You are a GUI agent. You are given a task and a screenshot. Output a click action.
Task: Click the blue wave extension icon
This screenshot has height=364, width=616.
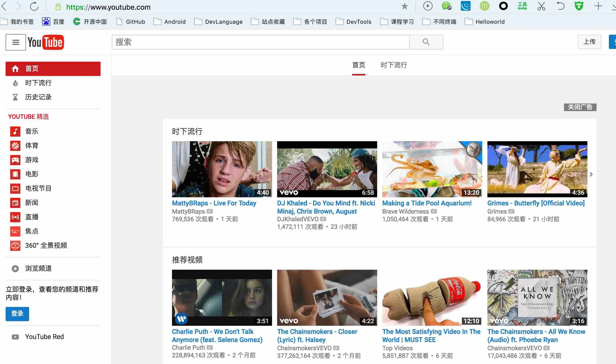point(465,6)
